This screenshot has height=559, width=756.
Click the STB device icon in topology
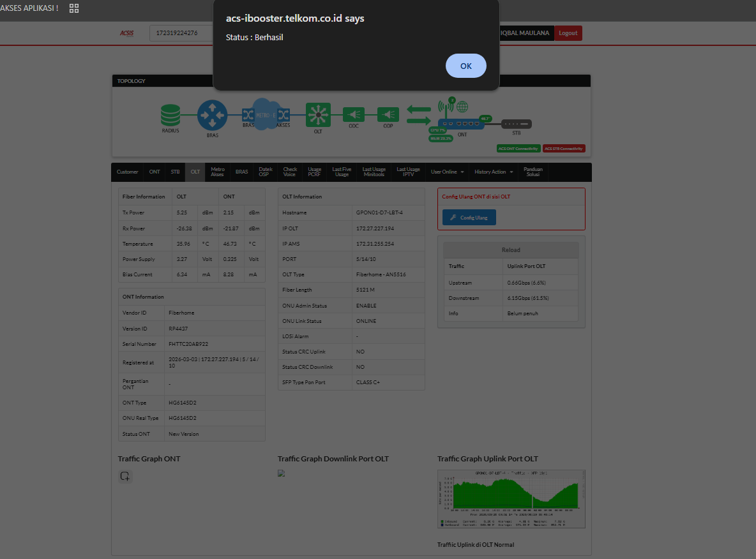pyautogui.click(x=517, y=124)
